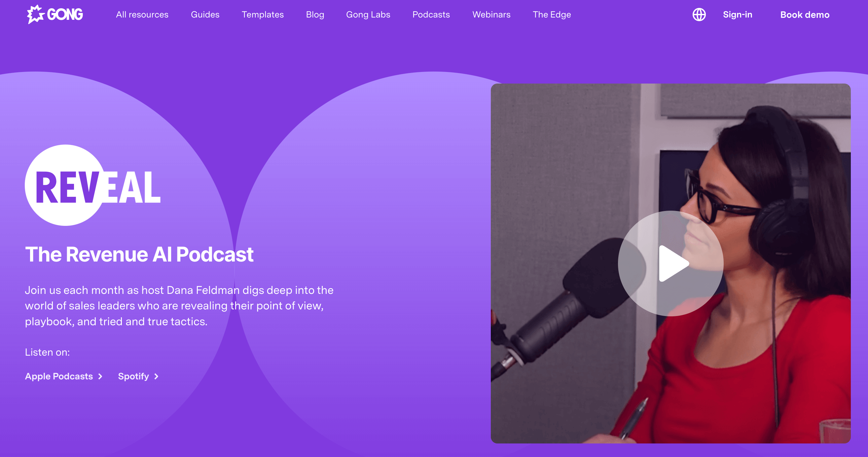Open the Templates section
The width and height of the screenshot is (868, 457).
(263, 15)
